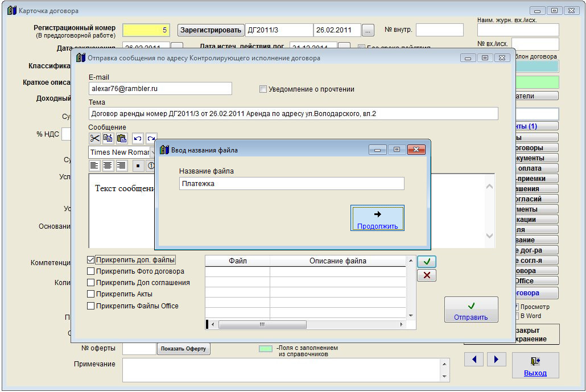Tick the Прикрепить Акты checkbox

[91, 294]
